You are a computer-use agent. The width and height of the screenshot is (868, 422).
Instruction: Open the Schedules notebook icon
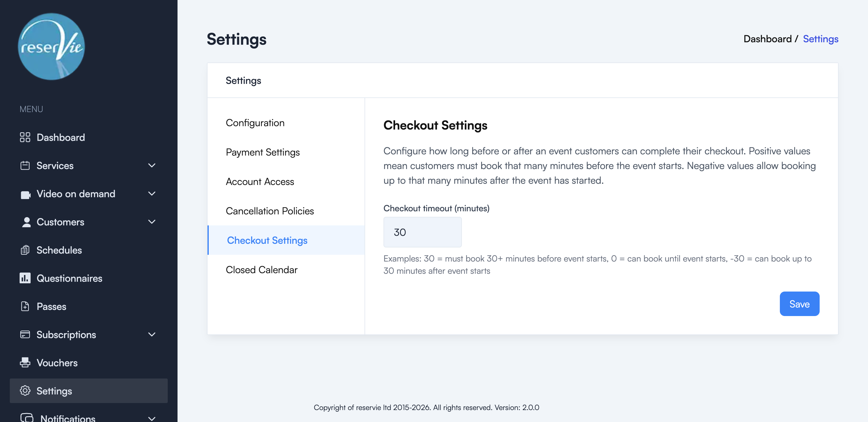point(25,250)
